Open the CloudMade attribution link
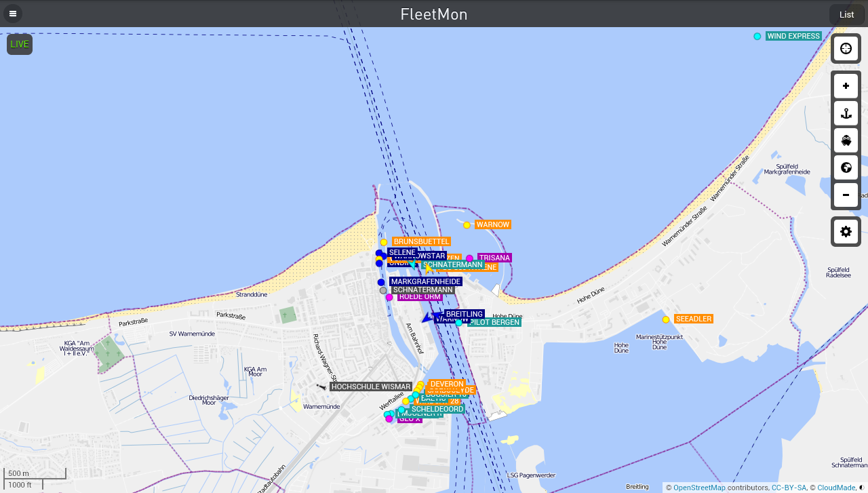868x493 pixels. pyautogui.click(x=836, y=488)
